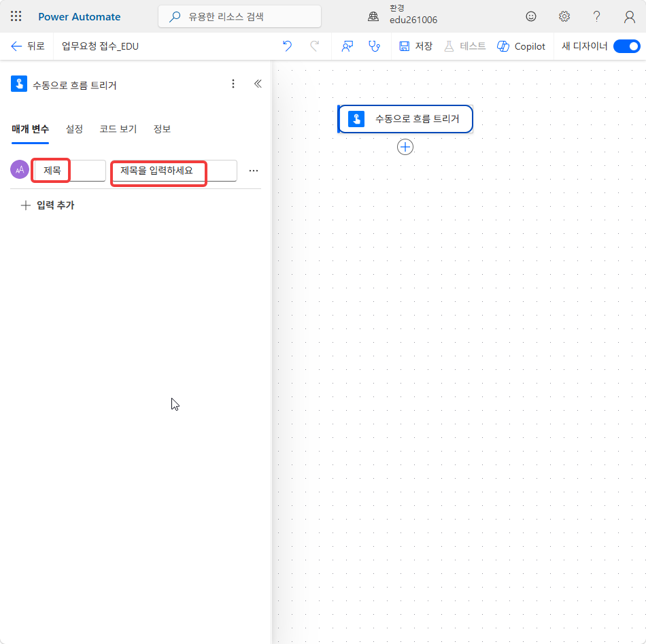646x644 pixels.
Task: Collapse the panel with double chevron
Action: 258,84
